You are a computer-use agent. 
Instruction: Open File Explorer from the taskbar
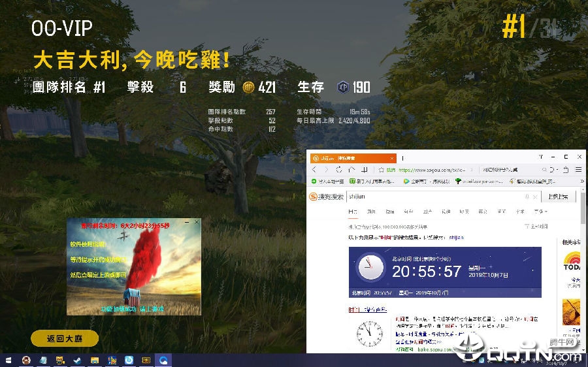[95, 360]
